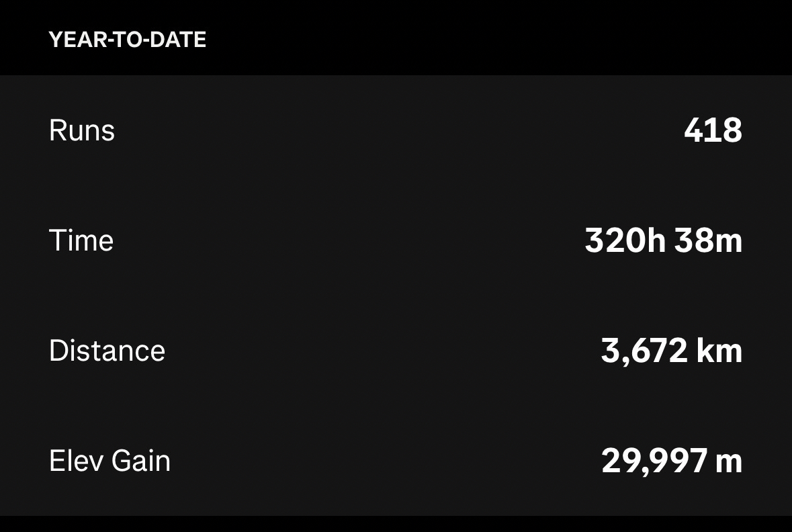Tap the full 3,672 km distance value
Image resolution: width=792 pixels, height=532 pixels.
[x=671, y=351]
